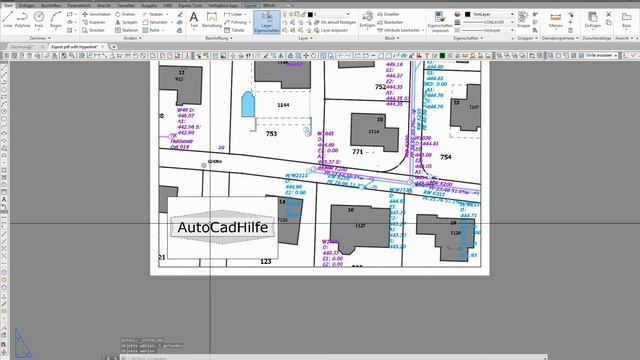Click Layer anpassen button
640x360 pixels.
[331, 30]
